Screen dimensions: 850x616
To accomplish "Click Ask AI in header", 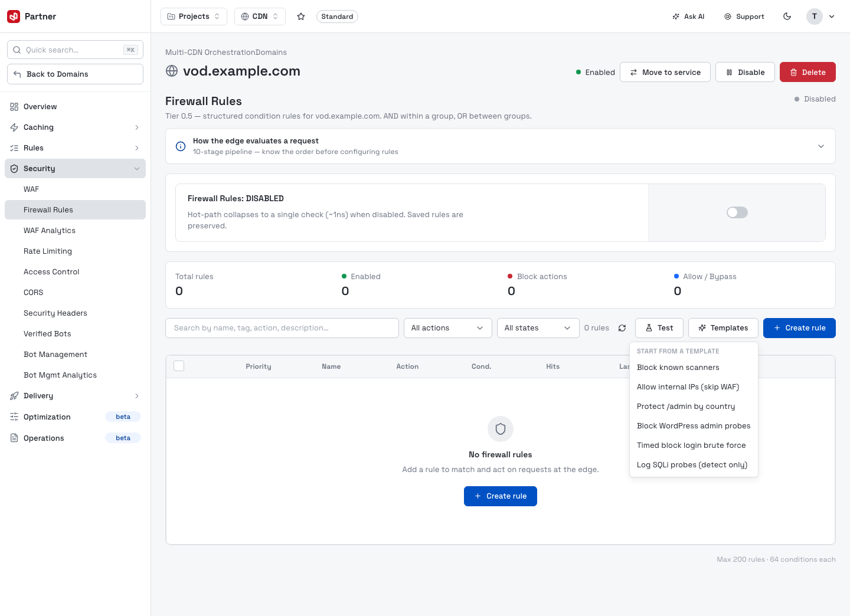I will click(688, 17).
